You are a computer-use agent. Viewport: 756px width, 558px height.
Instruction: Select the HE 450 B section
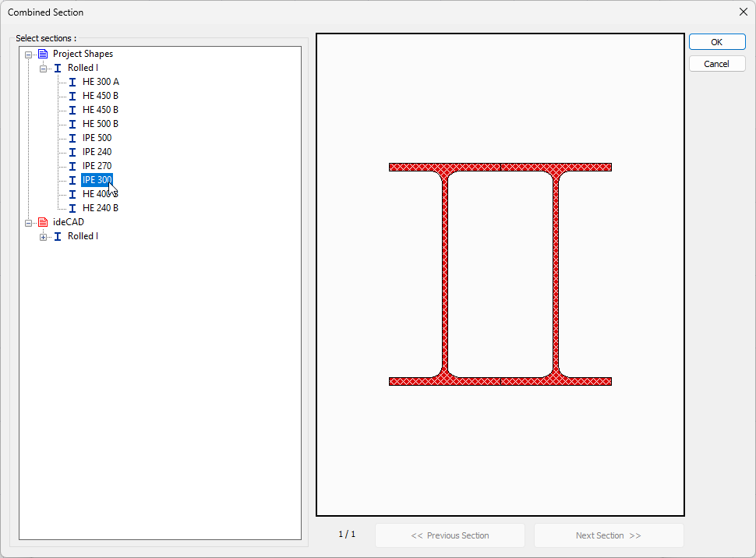click(100, 95)
